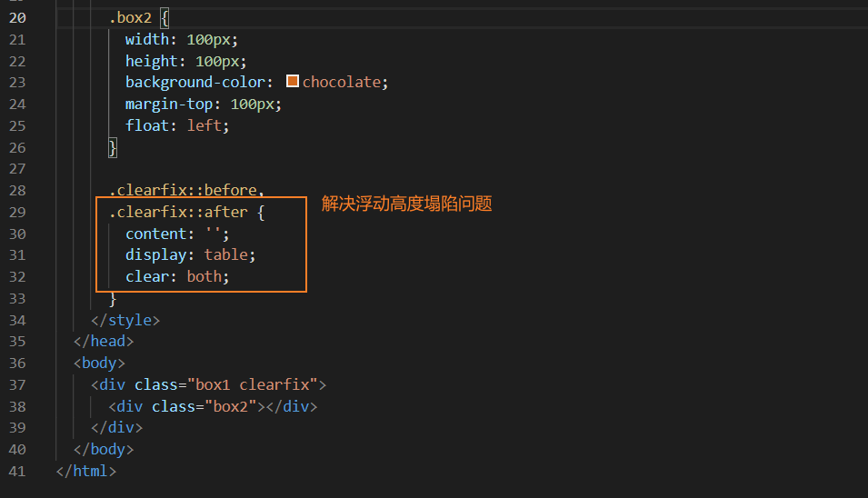This screenshot has width=868, height=498.
Task: Click the closing </style> tag
Action: click(x=125, y=321)
